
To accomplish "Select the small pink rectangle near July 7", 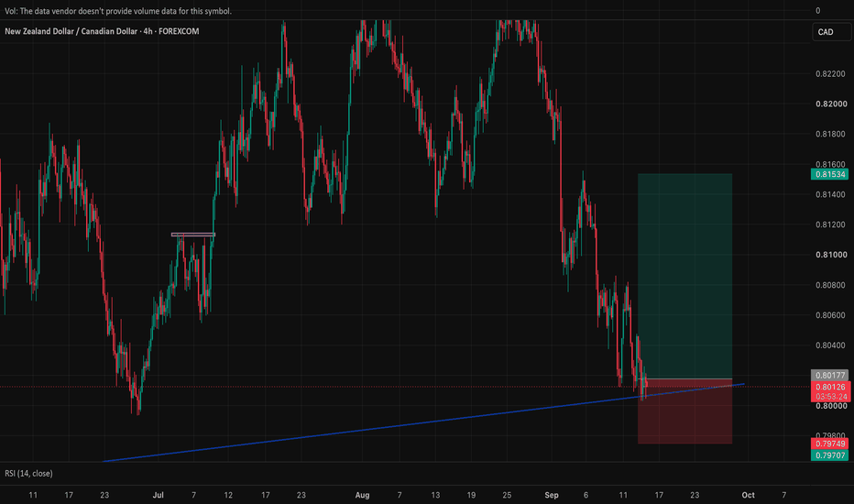I will [x=192, y=235].
